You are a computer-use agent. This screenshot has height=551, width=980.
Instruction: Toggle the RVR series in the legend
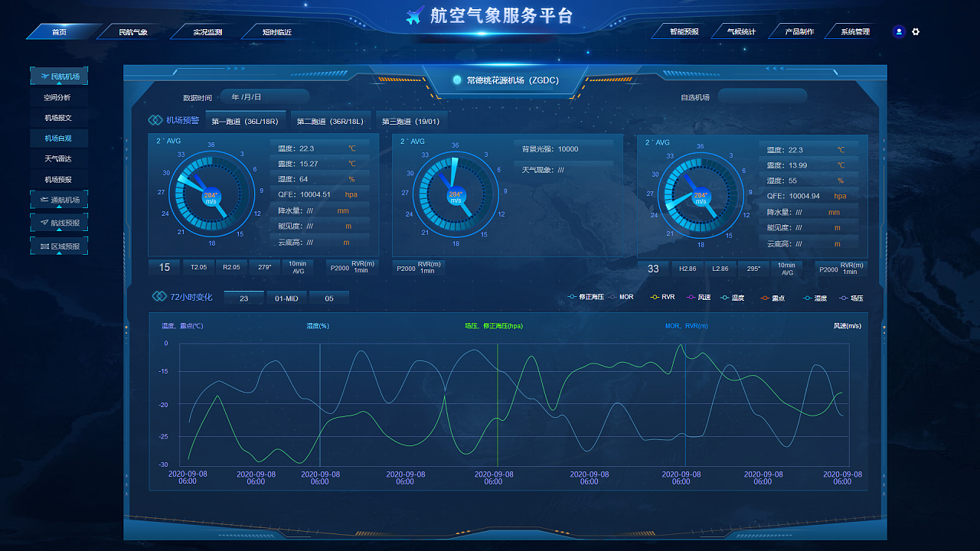tap(662, 297)
